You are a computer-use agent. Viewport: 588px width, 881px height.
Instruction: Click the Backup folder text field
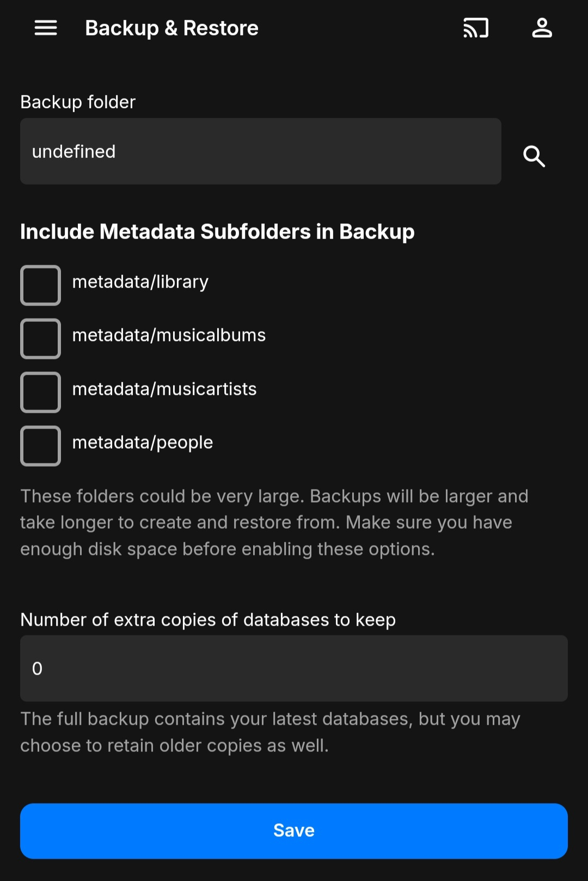[260, 151]
